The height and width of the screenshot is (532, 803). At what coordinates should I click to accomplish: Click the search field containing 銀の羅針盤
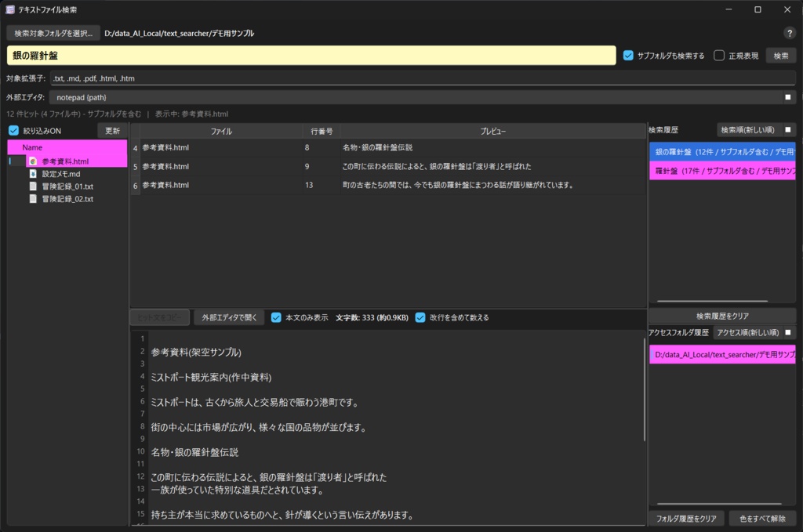[311, 56]
